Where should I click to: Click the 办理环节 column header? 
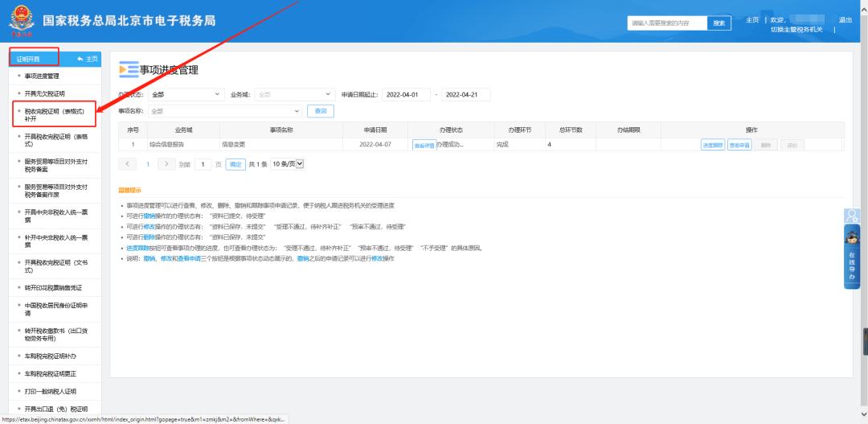(x=519, y=130)
